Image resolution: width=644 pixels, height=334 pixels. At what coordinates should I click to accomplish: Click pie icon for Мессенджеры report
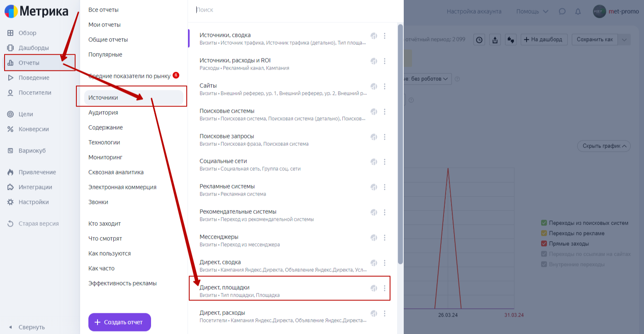[374, 238]
